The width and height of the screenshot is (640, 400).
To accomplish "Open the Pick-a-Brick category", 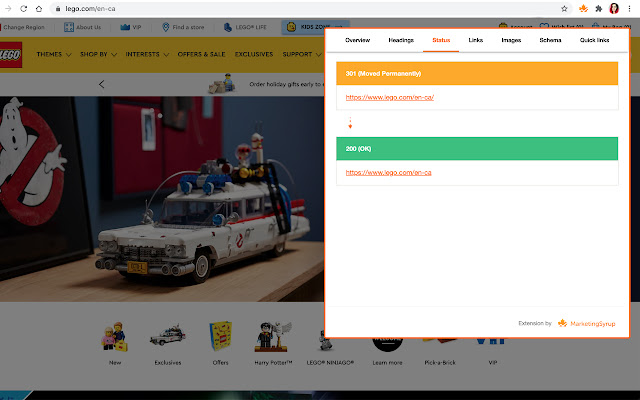I will [x=440, y=362].
